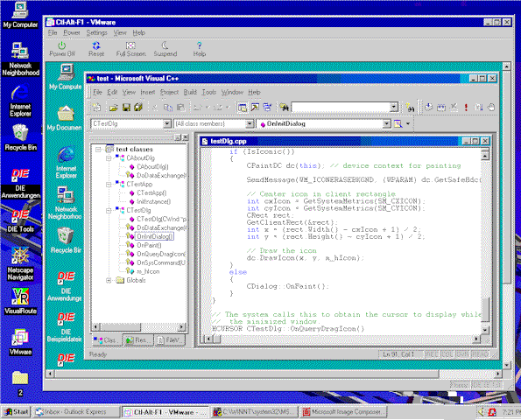
Task: Select the Netscape Navigator host desktop icon
Action: coord(20,264)
